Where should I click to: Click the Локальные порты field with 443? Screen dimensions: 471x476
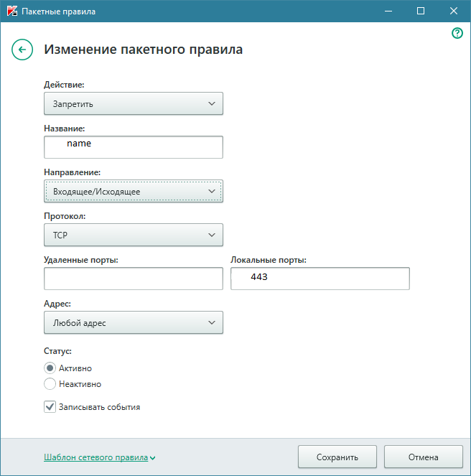point(320,279)
